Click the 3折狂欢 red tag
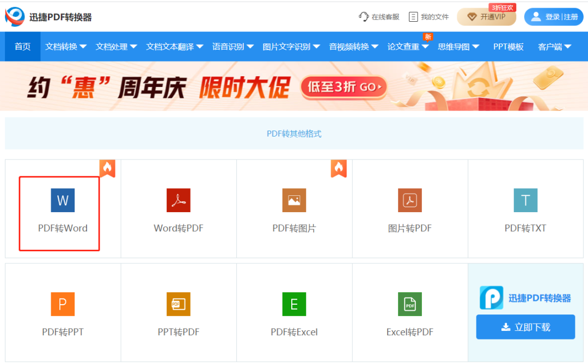This screenshot has height=364, width=588. tap(503, 8)
